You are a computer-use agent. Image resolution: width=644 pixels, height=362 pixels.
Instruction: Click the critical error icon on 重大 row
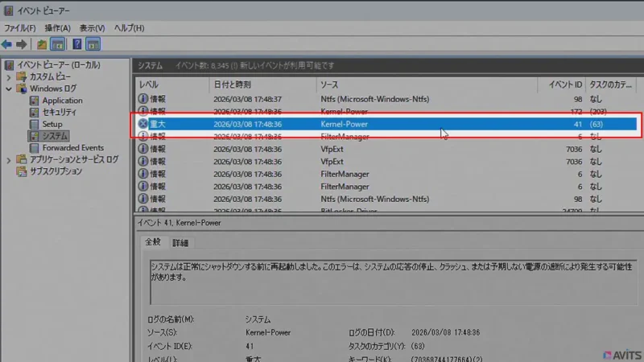(142, 124)
